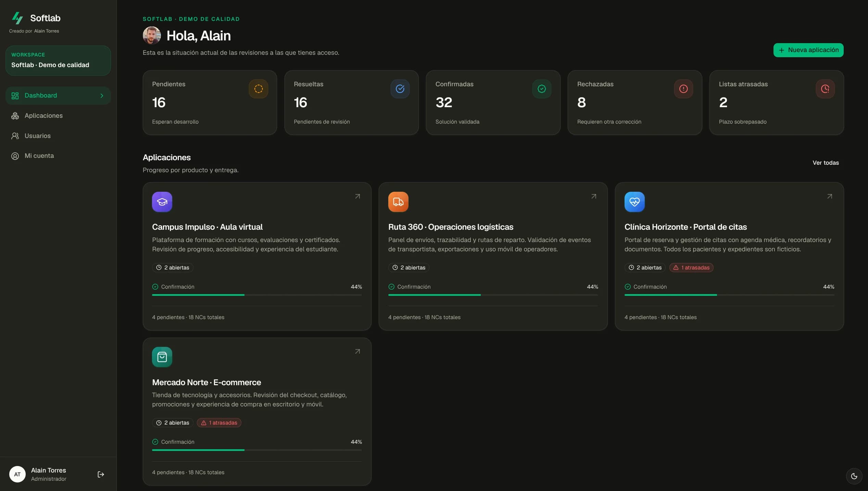Click the Softlab lightning logo
Image resolution: width=868 pixels, height=491 pixels.
coord(17,18)
